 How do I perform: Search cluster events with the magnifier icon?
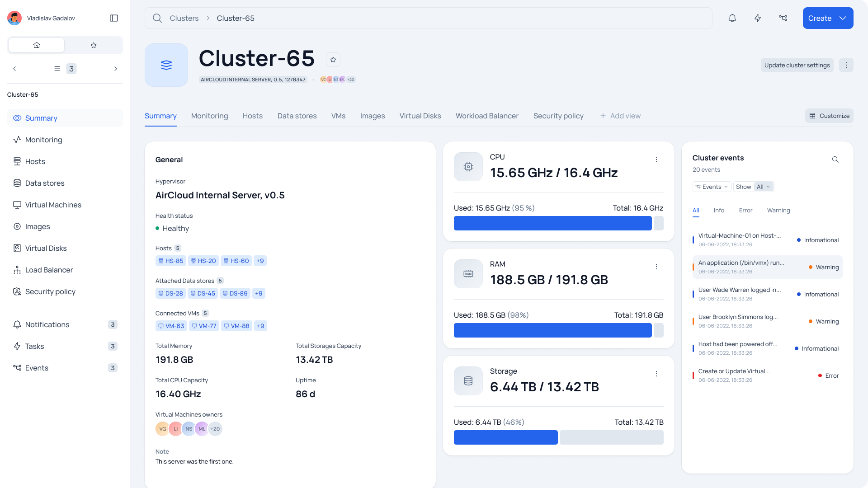(x=835, y=160)
